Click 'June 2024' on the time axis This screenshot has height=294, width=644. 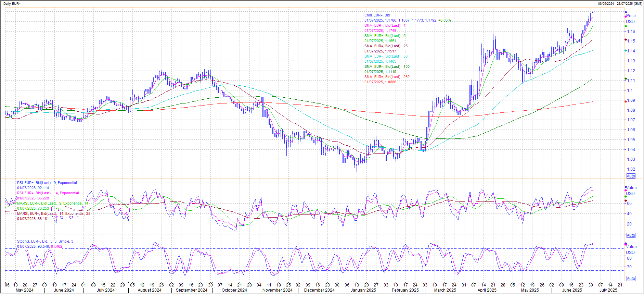[64, 290]
